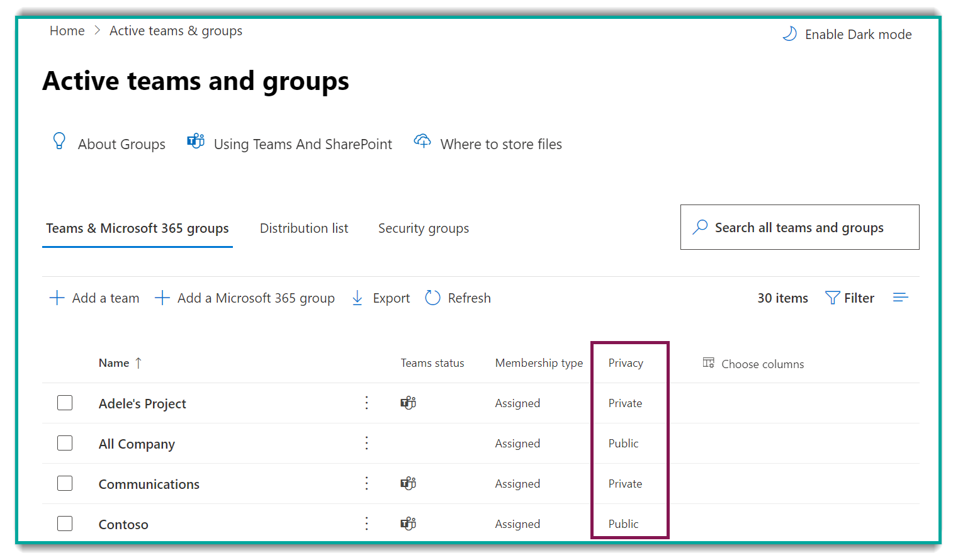Image resolution: width=958 pixels, height=560 pixels.
Task: Click Assigned in Communications row
Action: pyautogui.click(x=517, y=484)
